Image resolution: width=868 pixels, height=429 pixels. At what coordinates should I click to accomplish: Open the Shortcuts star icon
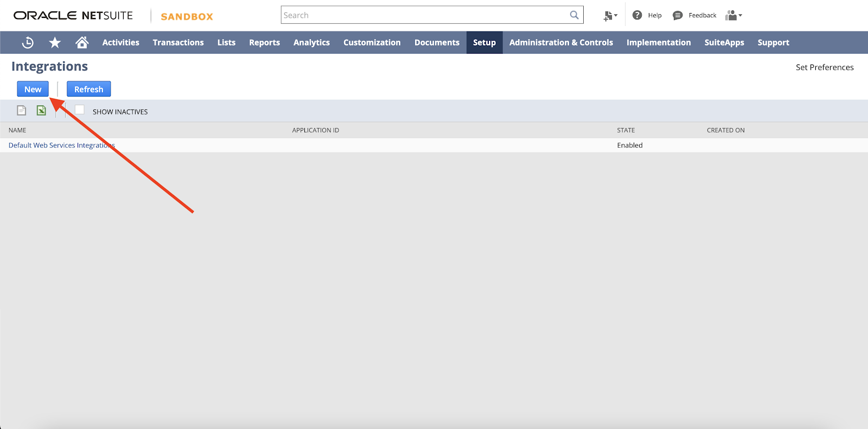[55, 42]
